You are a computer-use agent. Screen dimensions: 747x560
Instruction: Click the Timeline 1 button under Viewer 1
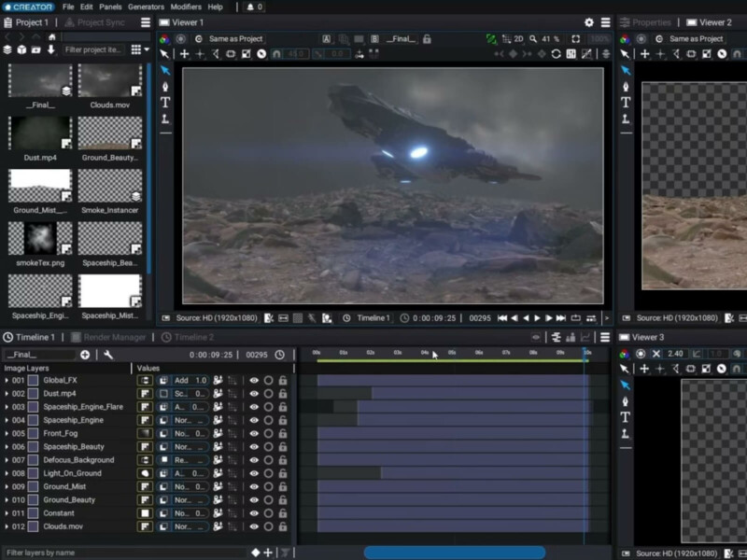373,318
